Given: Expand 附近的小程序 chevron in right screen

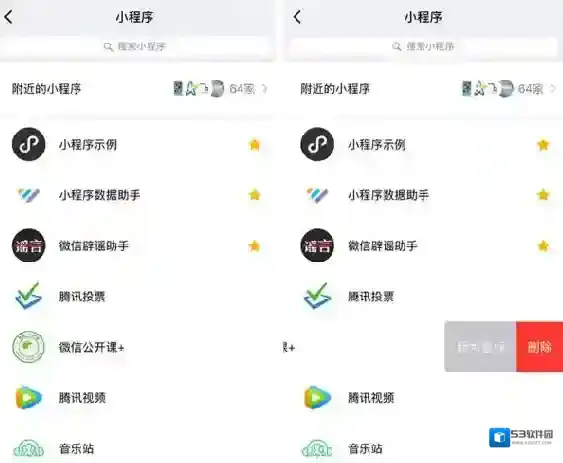Looking at the screenshot, I should [x=553, y=88].
